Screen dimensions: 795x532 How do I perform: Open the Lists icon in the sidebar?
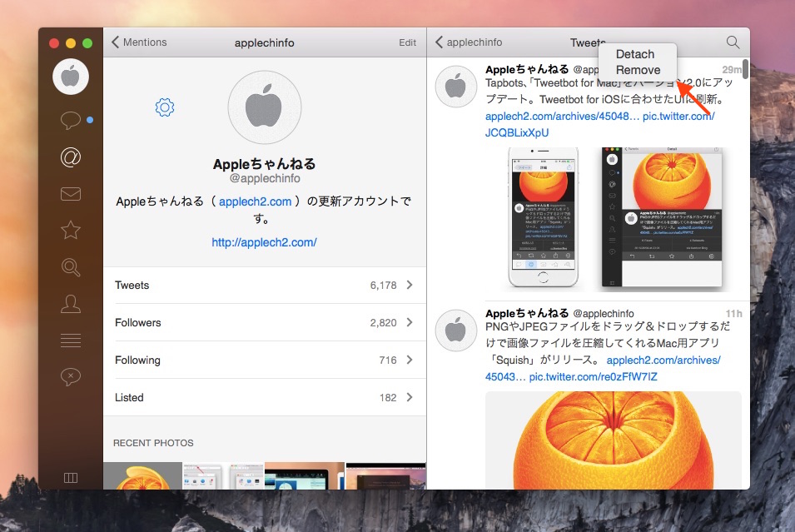click(71, 341)
